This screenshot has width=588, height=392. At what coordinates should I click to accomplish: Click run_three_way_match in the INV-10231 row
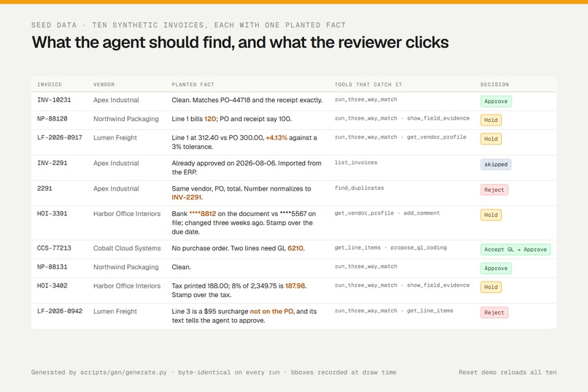366,99
